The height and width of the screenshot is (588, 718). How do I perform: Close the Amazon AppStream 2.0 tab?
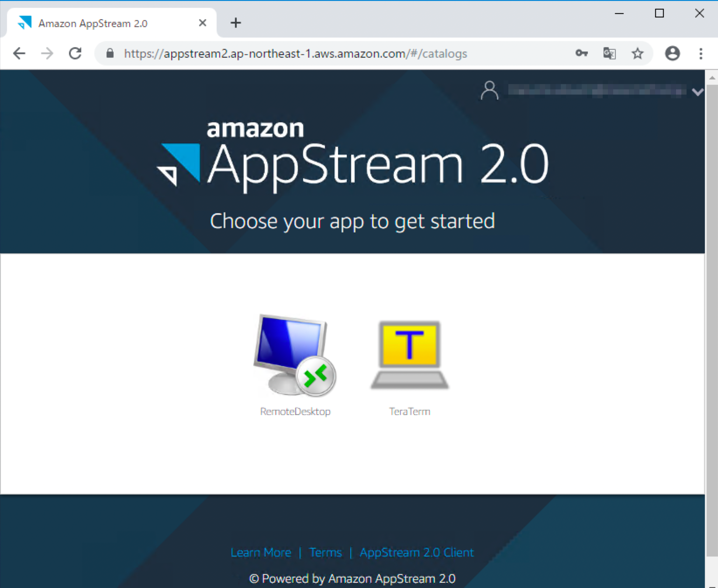(x=203, y=23)
